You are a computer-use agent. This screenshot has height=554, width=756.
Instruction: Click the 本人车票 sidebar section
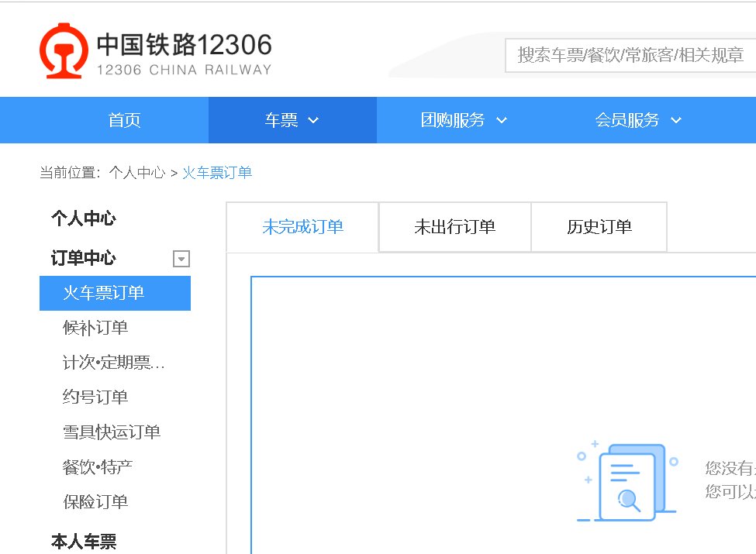tap(83, 541)
